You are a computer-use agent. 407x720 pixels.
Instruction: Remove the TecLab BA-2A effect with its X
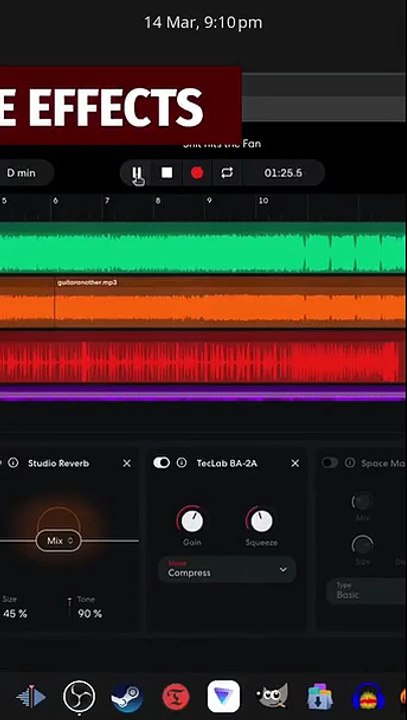[x=295, y=463]
